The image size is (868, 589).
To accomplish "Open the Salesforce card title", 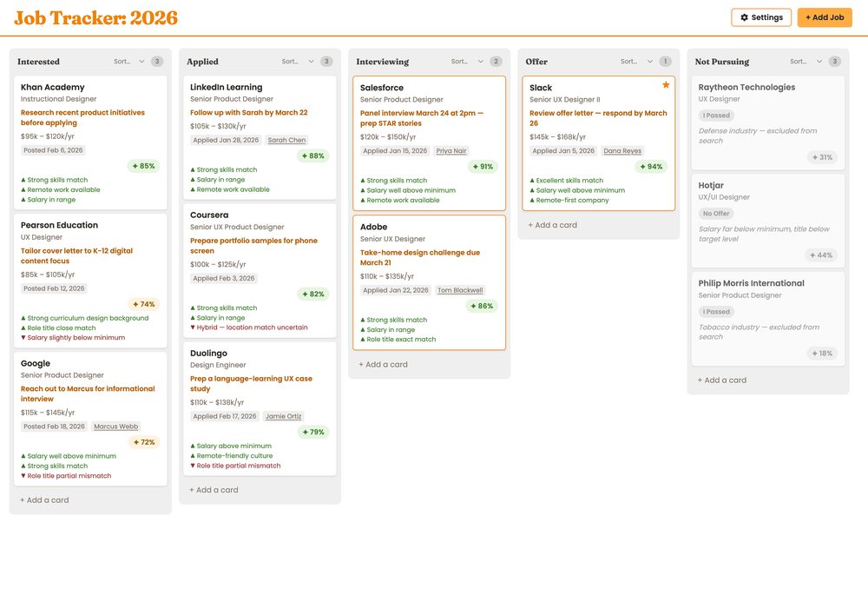I will [382, 88].
